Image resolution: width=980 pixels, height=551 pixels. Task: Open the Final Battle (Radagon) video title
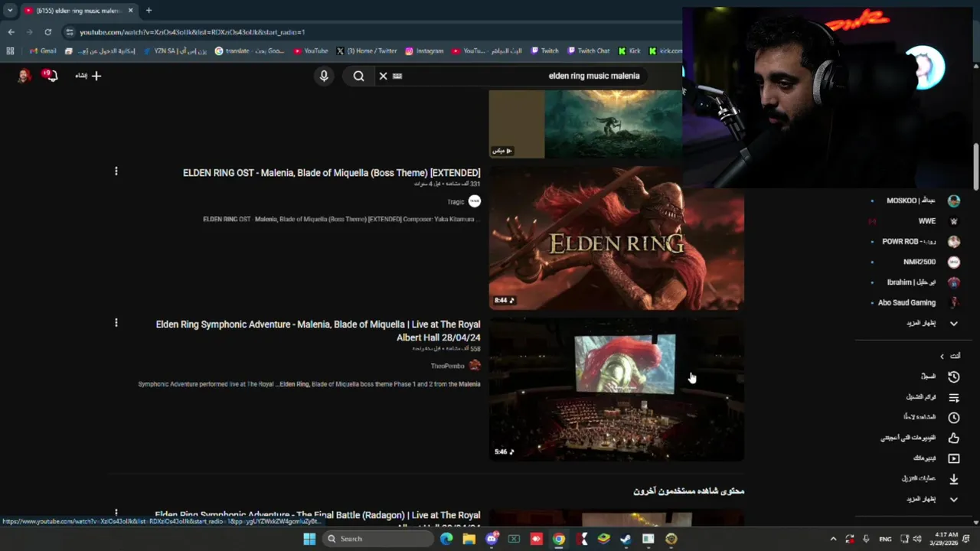(x=318, y=520)
